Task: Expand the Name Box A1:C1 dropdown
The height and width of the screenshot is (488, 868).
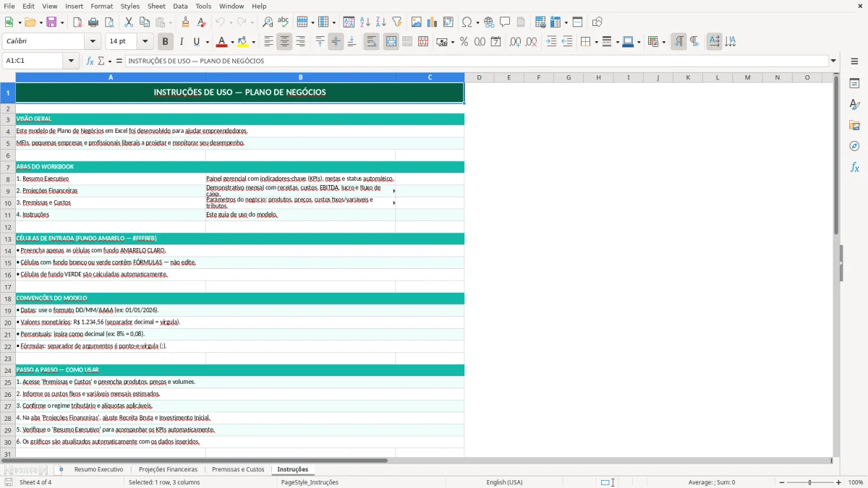Action: [72, 61]
